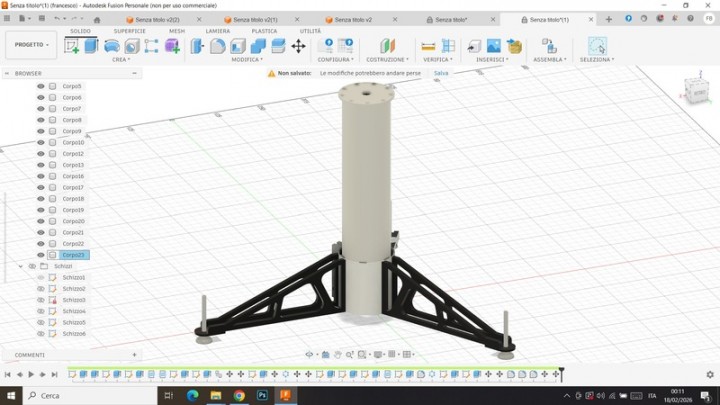
Task: Click the black timeline end marker
Action: [562, 373]
